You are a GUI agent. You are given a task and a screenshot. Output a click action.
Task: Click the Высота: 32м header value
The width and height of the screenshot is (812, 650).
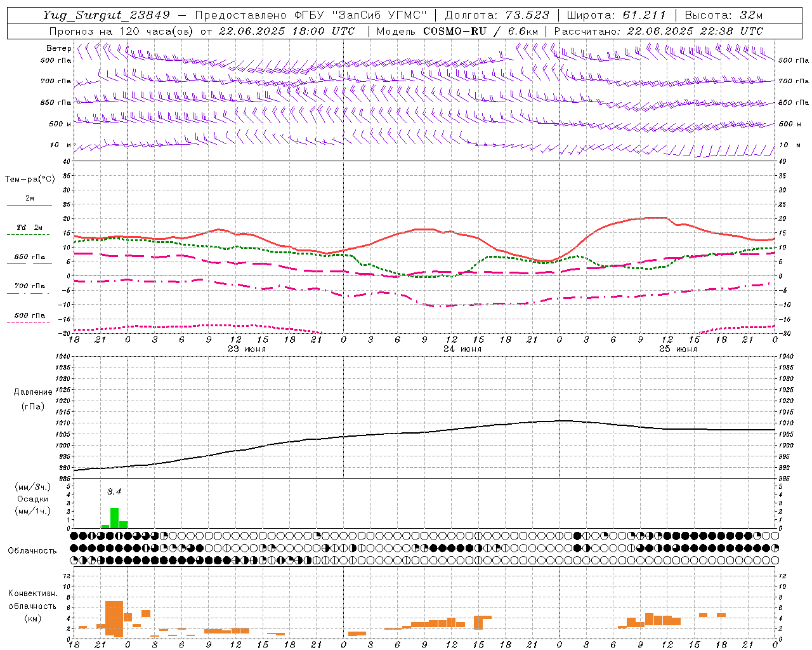point(723,15)
